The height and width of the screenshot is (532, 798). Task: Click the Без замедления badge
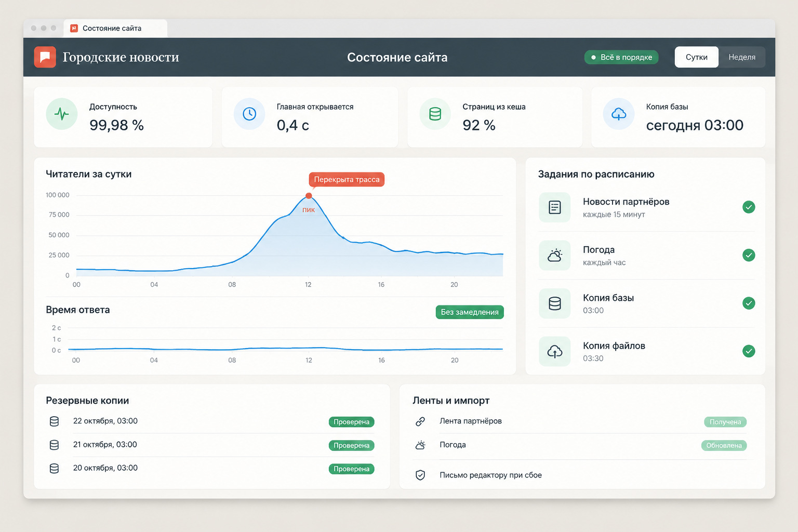(470, 312)
